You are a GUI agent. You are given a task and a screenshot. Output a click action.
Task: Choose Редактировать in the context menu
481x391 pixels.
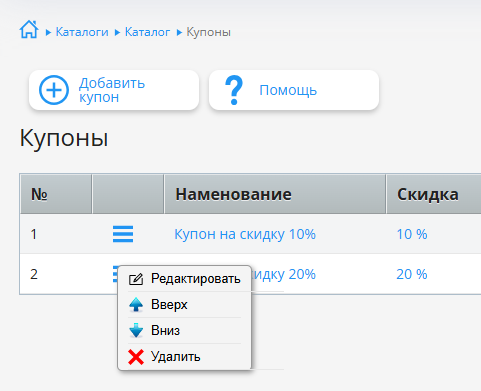(184, 279)
